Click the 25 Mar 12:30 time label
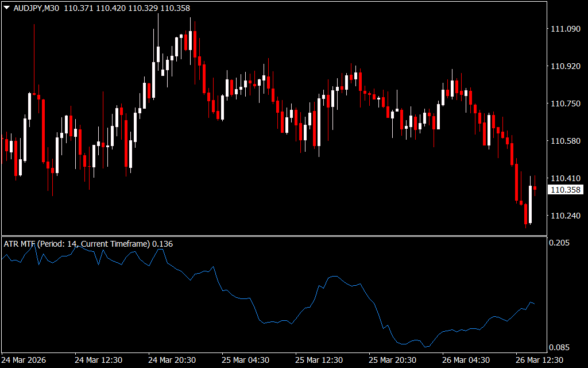The height and width of the screenshot is (368, 588). pyautogui.click(x=319, y=360)
